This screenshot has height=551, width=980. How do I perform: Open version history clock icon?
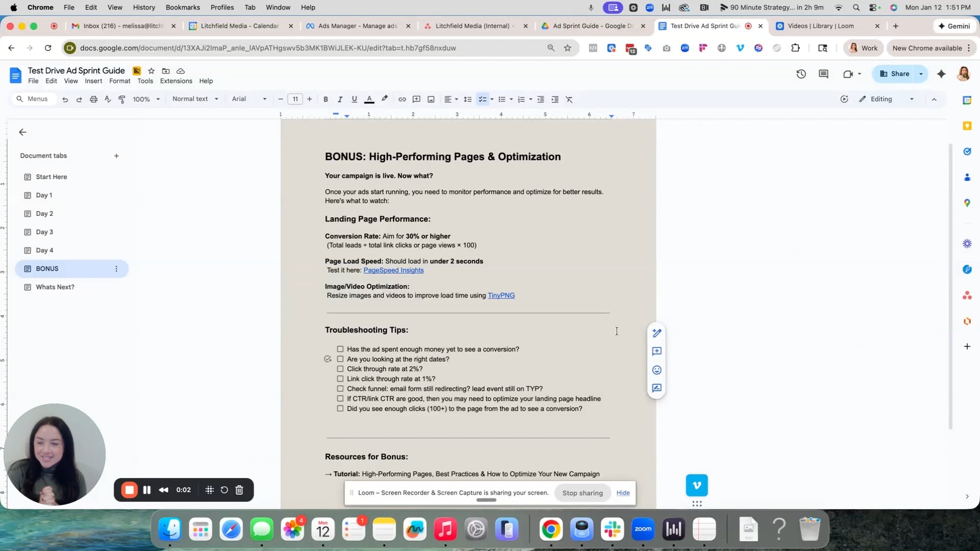(x=801, y=74)
